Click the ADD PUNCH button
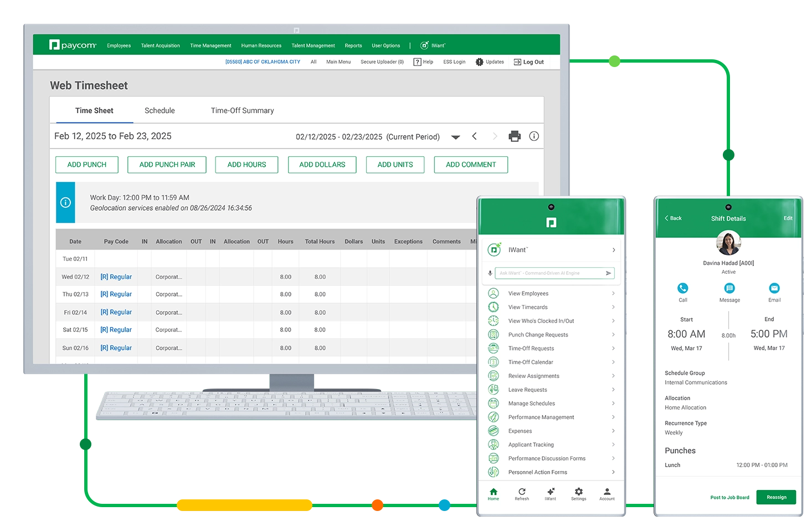 [x=87, y=165]
